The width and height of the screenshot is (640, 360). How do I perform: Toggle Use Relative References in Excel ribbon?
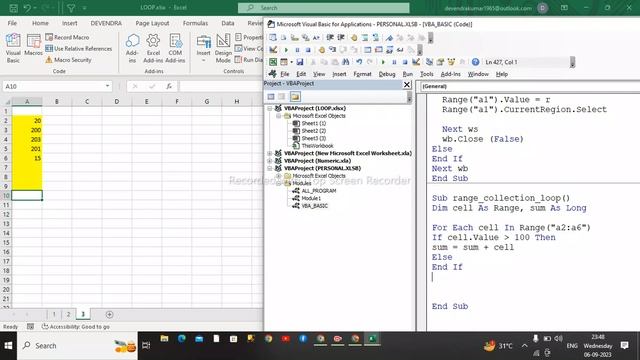[x=79, y=49]
